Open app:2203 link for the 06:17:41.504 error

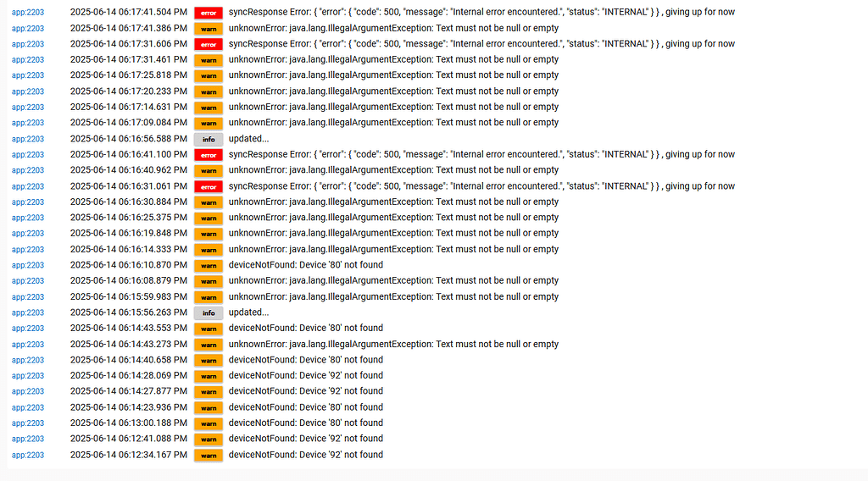pyautogui.click(x=27, y=13)
